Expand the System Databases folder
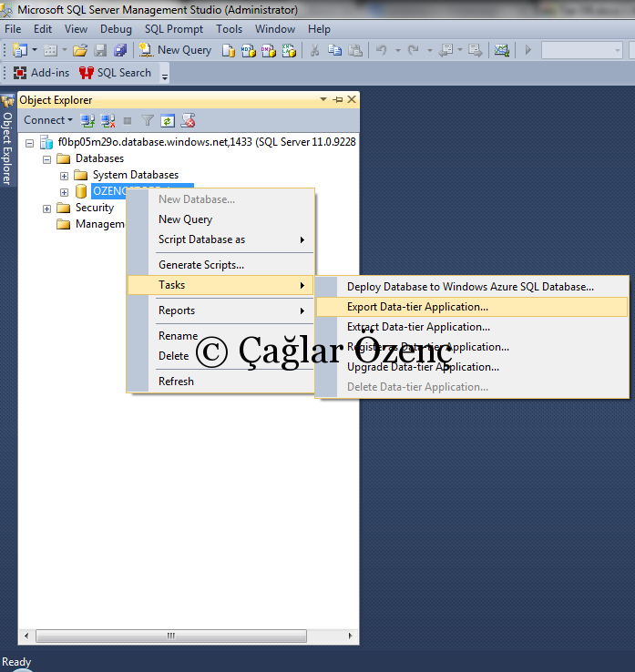The width and height of the screenshot is (635, 672). 64,176
